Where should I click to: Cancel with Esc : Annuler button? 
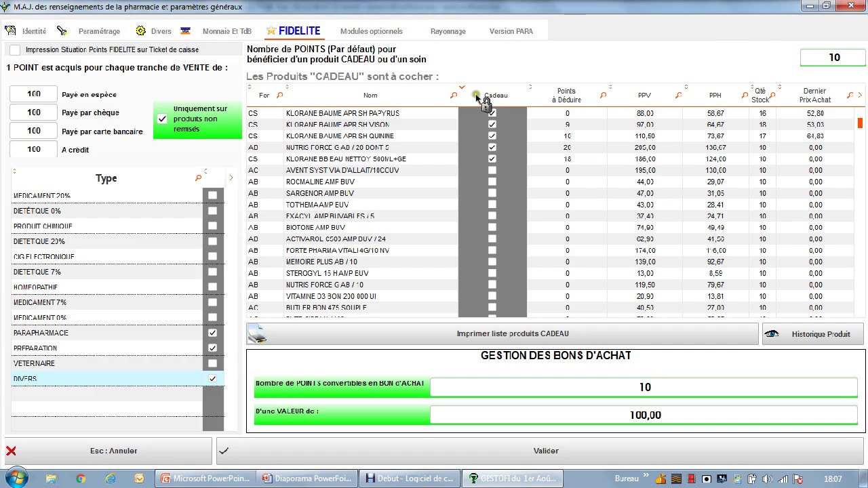tap(108, 451)
